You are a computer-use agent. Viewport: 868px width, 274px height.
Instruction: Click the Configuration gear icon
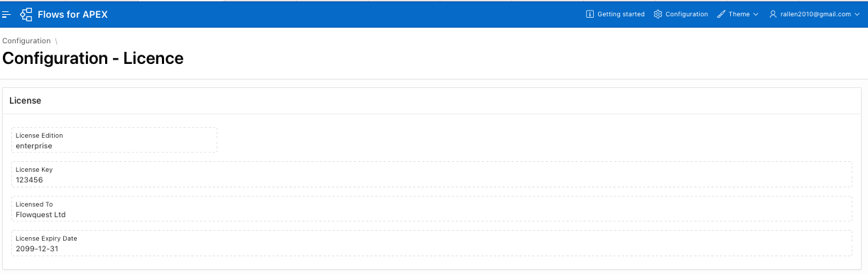[658, 14]
